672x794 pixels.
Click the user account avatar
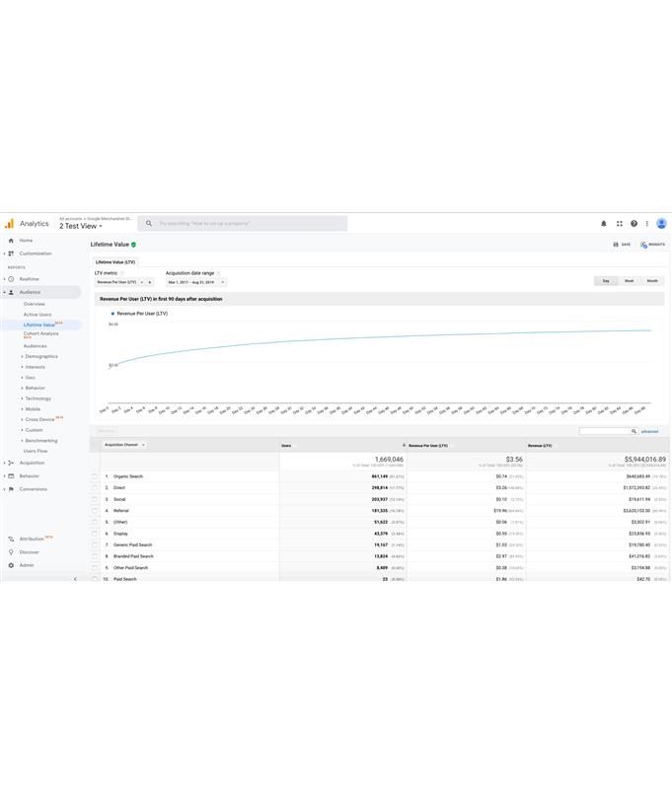click(x=661, y=224)
